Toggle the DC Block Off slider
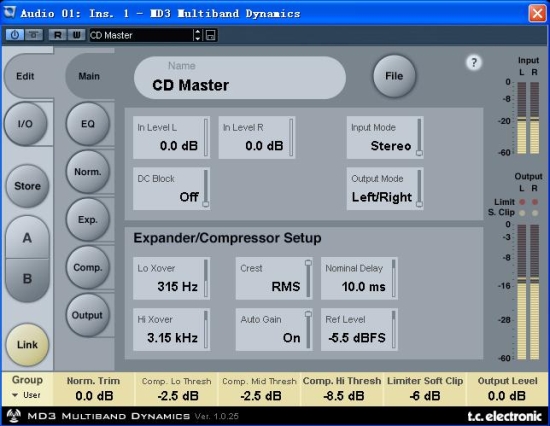550x426 pixels. (x=206, y=189)
